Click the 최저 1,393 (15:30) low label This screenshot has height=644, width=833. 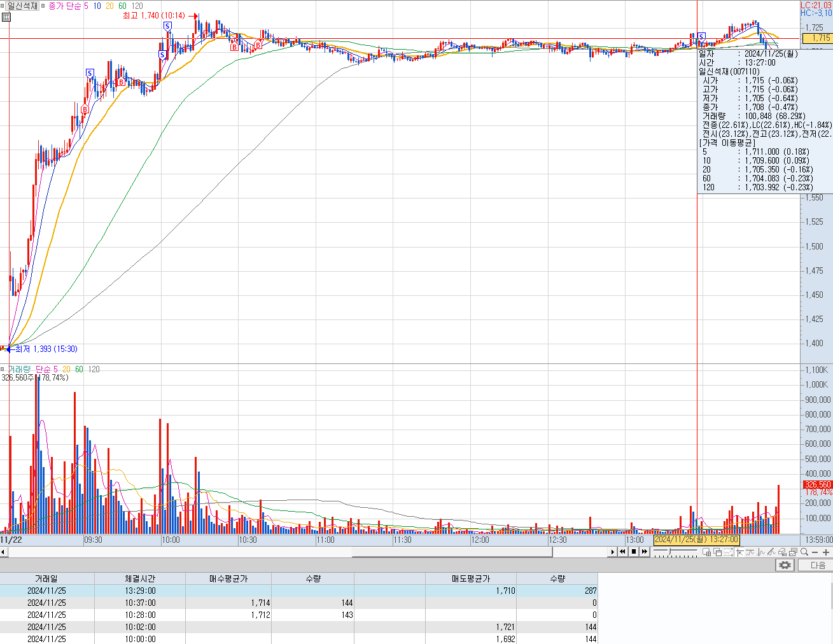click(46, 349)
